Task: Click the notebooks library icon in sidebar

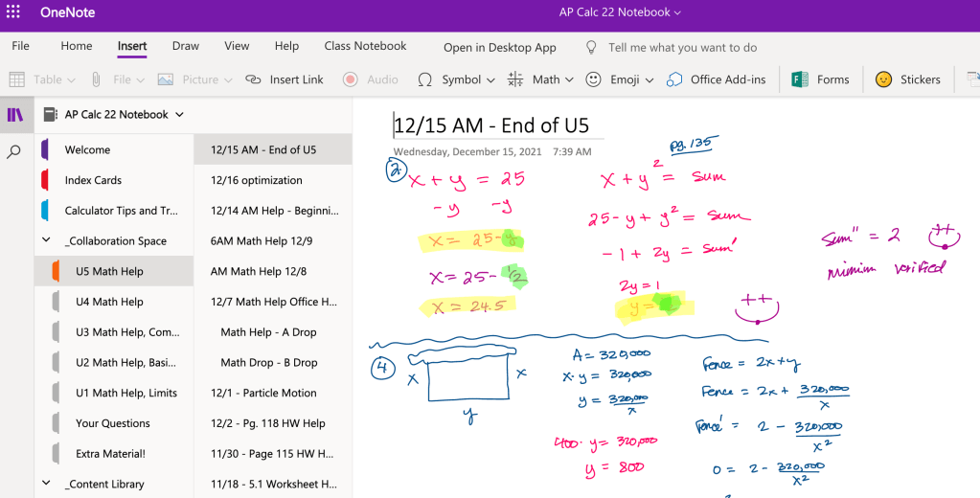Action: (x=14, y=115)
